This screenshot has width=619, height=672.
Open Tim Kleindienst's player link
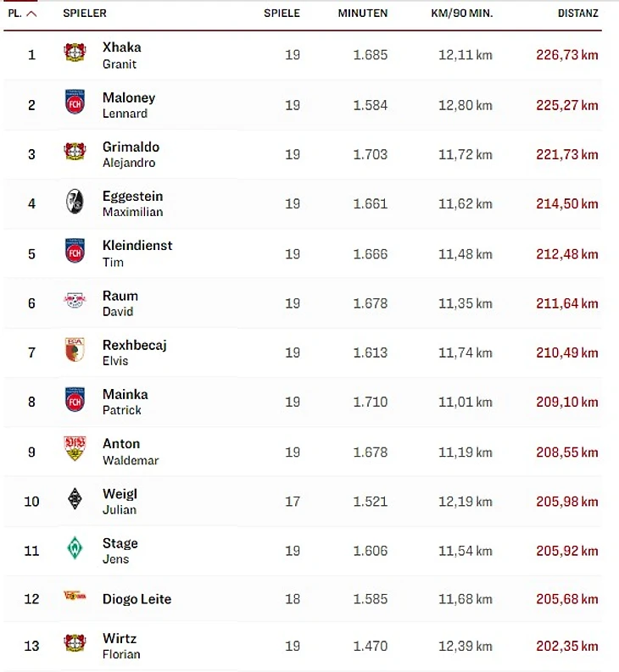pos(137,253)
